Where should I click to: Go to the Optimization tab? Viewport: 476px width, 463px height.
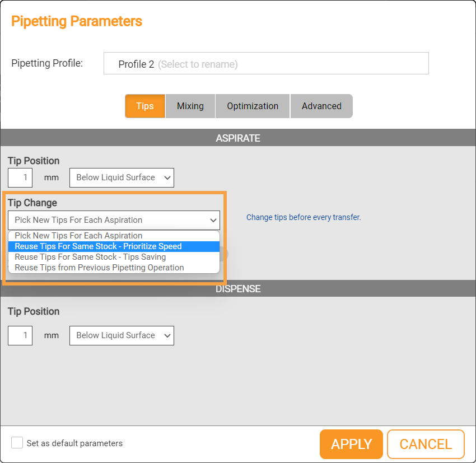[x=253, y=106]
